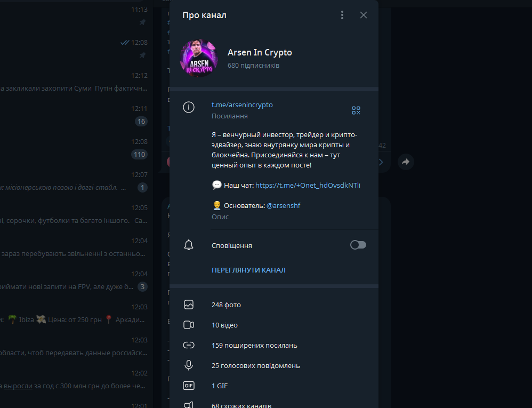Image resolution: width=532 pixels, height=408 pixels.
Task: Open the 1 GIF section
Action: pos(274,386)
